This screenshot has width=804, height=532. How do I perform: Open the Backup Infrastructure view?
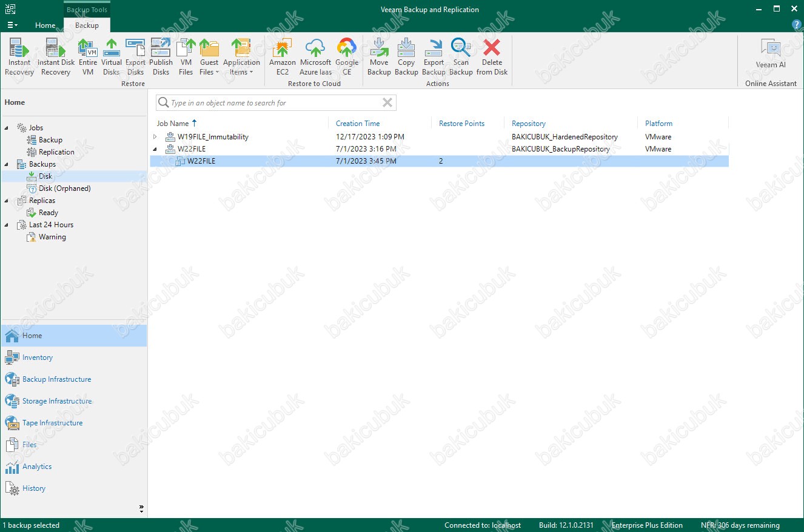point(56,379)
